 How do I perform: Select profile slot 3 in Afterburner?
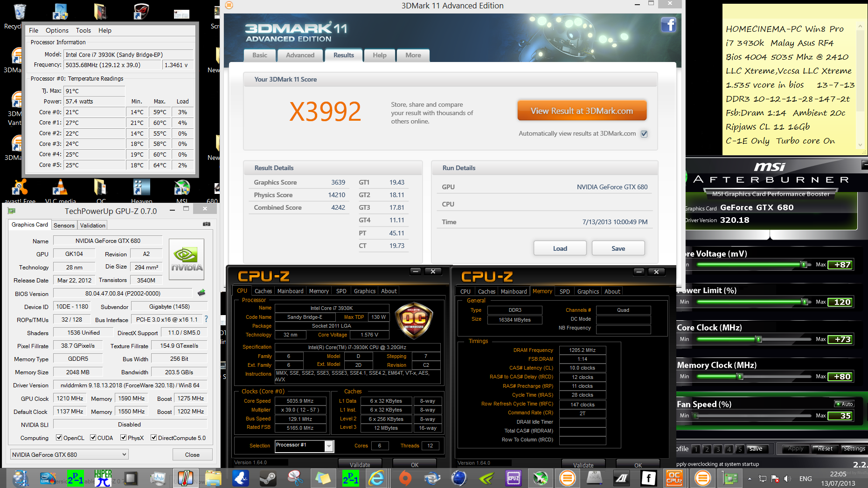(x=718, y=449)
